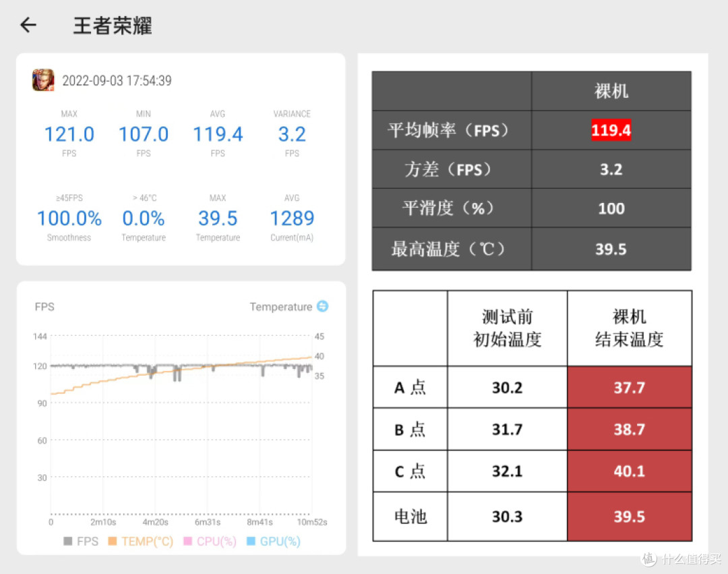Click the 方差（FPS） row label

click(452, 169)
